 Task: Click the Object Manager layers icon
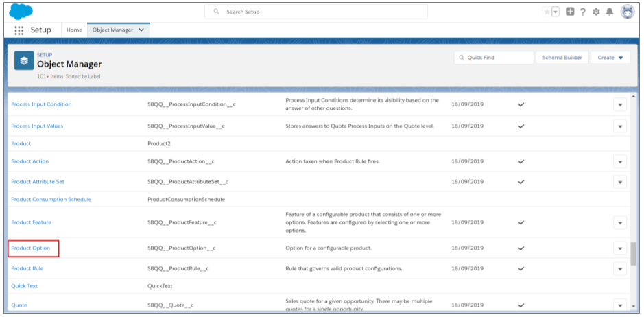pos(24,60)
